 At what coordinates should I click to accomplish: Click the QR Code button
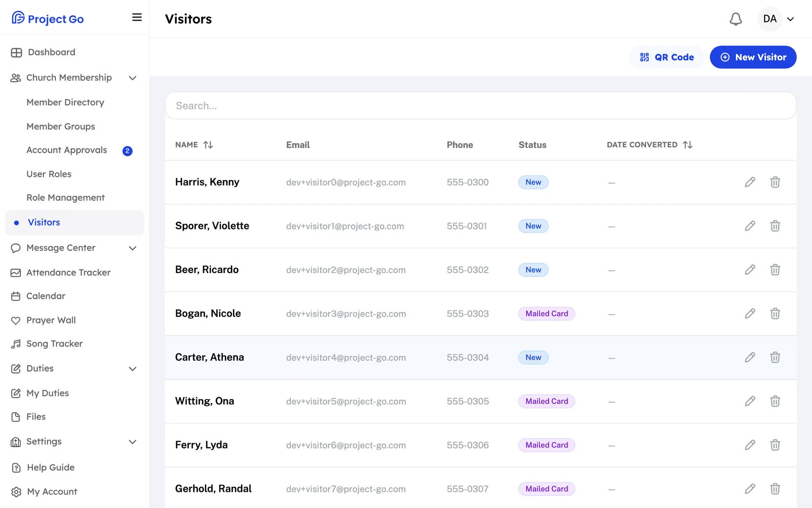coord(667,57)
